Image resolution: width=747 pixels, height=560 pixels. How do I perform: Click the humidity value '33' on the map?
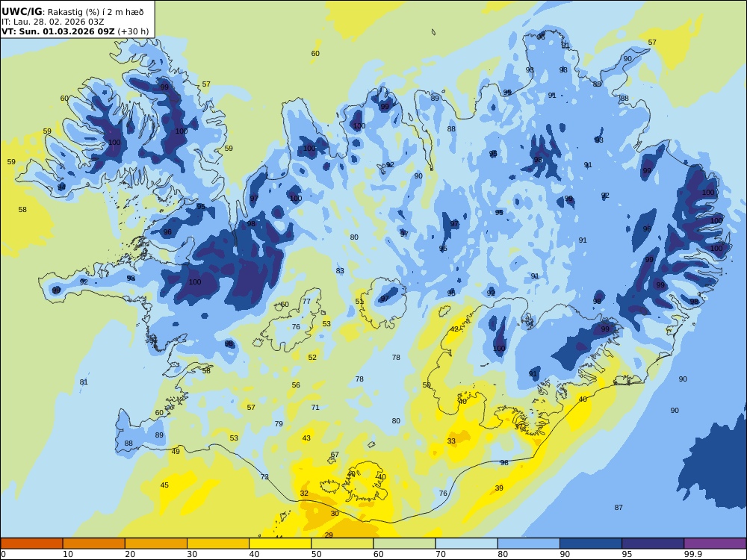point(451,441)
